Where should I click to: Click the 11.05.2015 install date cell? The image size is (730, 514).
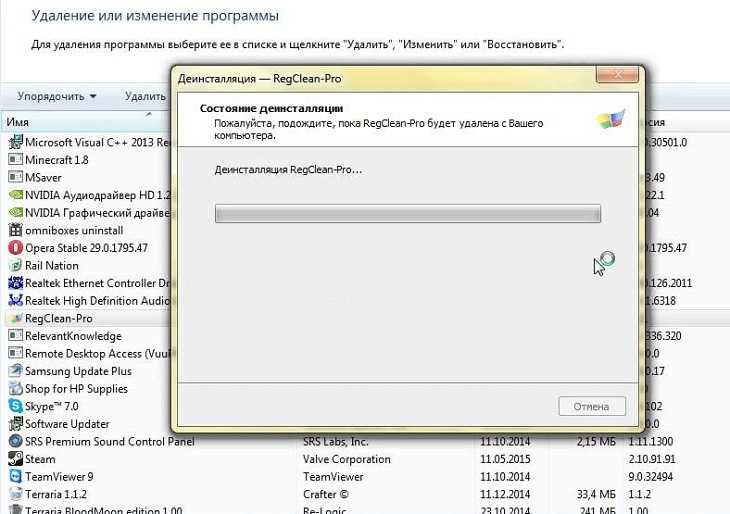(x=505, y=459)
